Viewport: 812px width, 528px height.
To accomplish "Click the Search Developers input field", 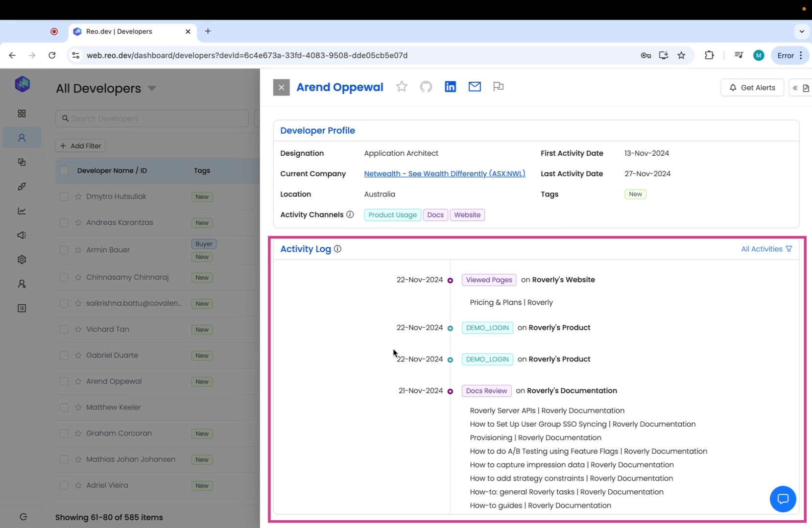I will point(152,119).
